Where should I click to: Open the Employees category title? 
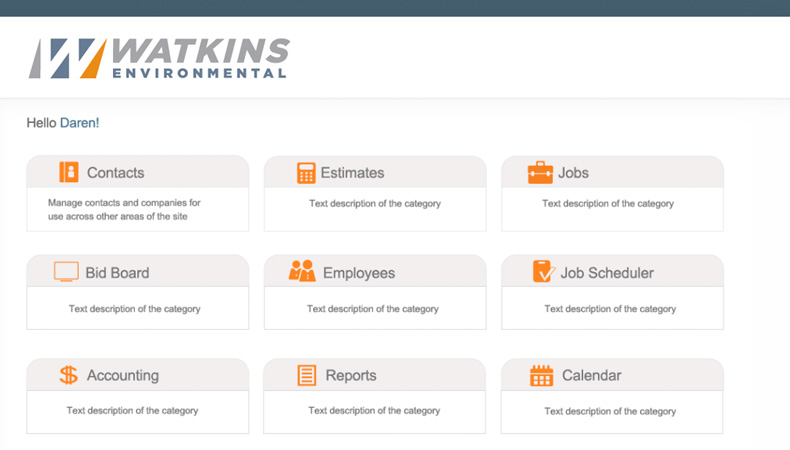tap(359, 273)
